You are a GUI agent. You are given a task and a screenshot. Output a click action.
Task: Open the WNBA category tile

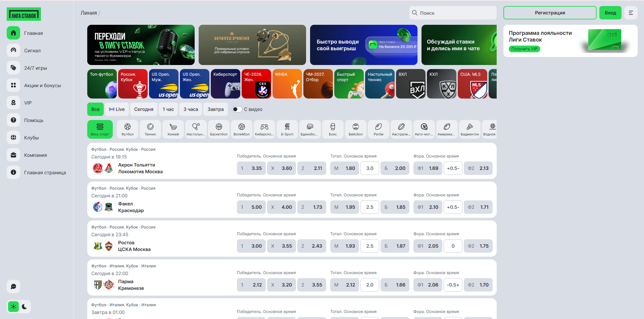click(287, 84)
